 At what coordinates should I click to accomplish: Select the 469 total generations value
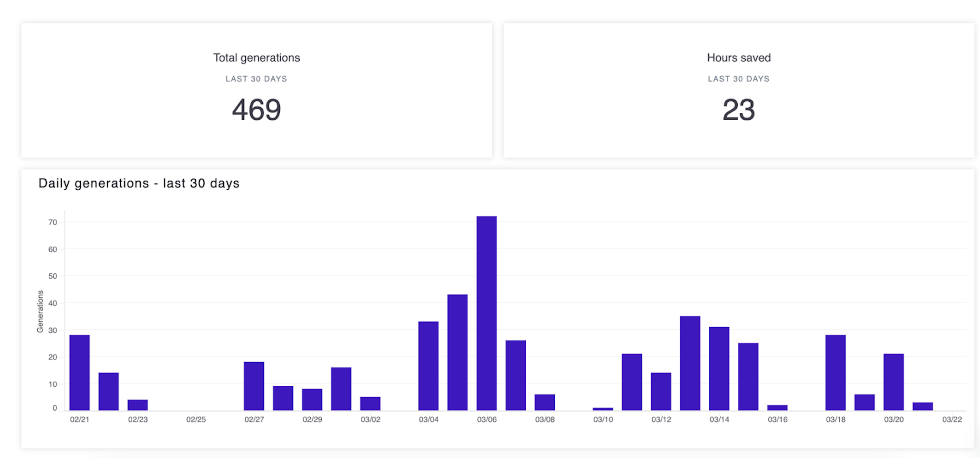click(x=257, y=109)
